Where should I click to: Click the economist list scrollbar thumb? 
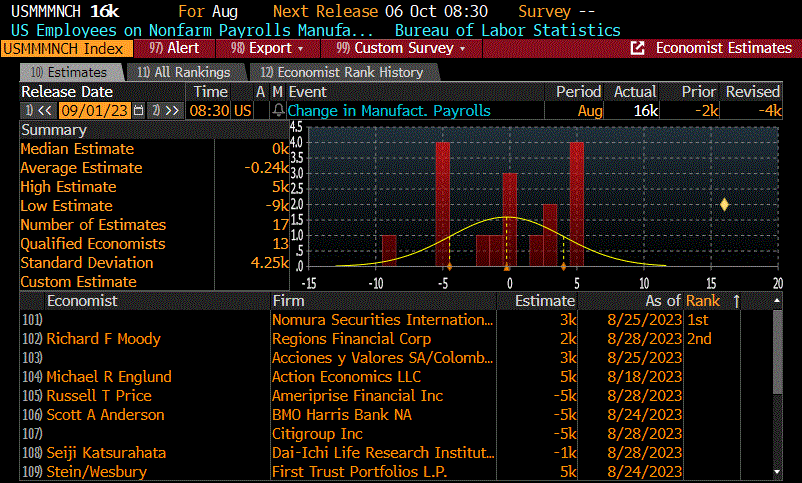777,352
